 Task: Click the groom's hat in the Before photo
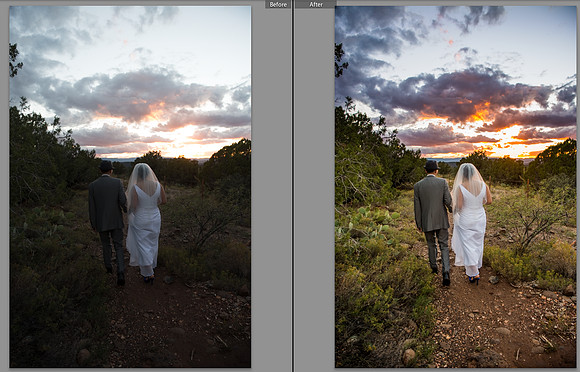coord(106,166)
